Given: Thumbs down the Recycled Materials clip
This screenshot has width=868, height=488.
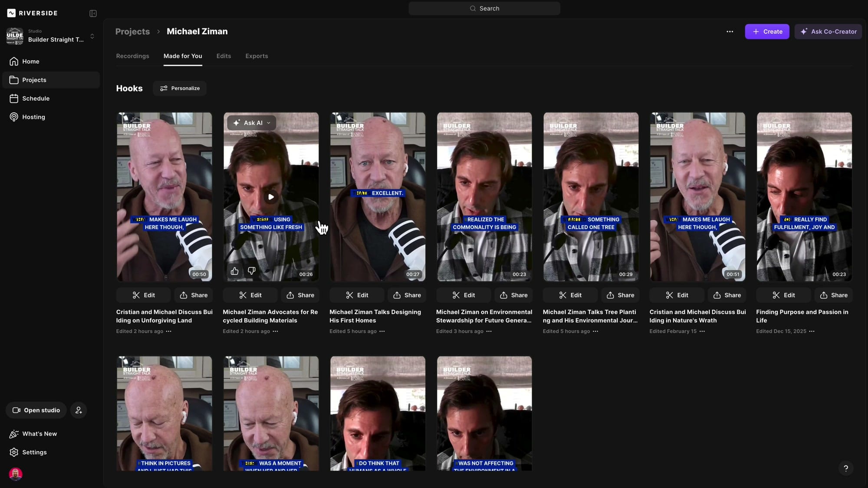Looking at the screenshot, I should [x=251, y=271].
